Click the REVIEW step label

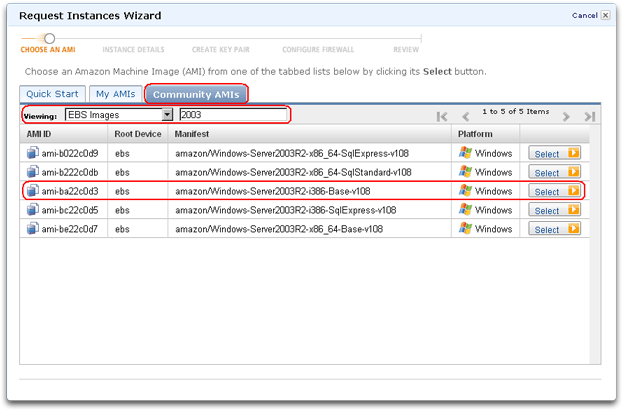(406, 50)
